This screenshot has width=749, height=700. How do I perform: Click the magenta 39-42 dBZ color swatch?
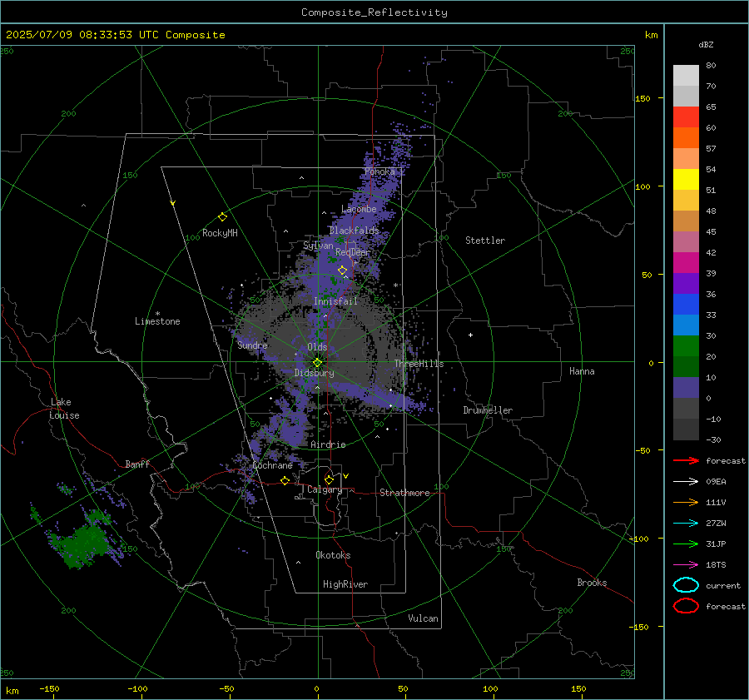click(x=686, y=262)
